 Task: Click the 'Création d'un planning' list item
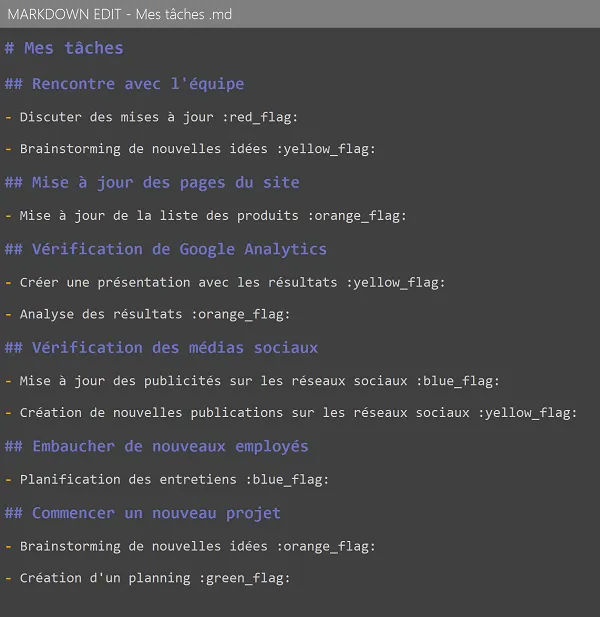148,578
